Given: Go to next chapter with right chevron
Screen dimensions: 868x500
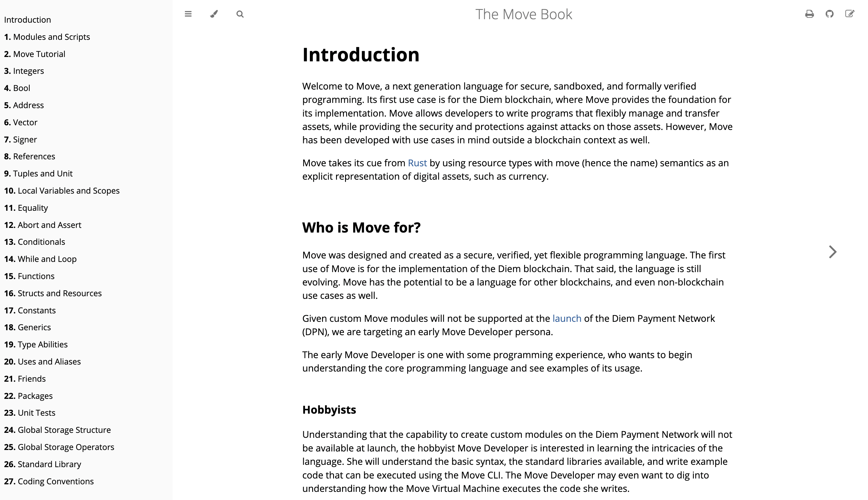Looking at the screenshot, I should coord(833,252).
